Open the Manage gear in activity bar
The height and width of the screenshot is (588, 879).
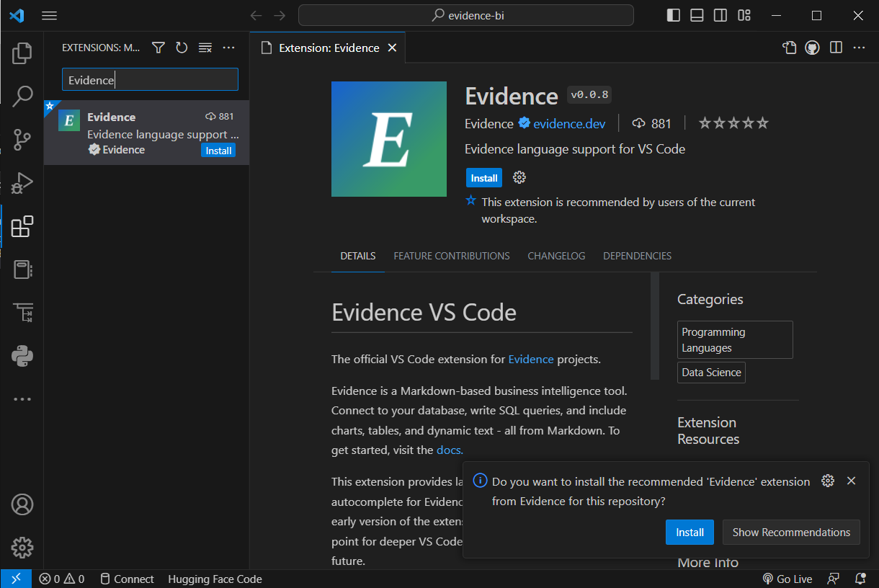coord(22,547)
